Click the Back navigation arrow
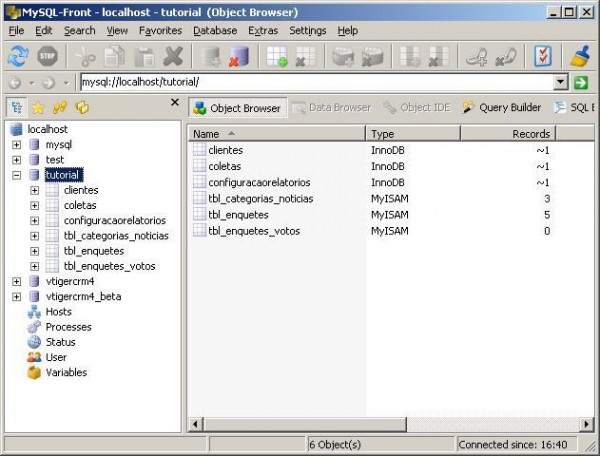Image resolution: width=600 pixels, height=456 pixels. point(15,83)
